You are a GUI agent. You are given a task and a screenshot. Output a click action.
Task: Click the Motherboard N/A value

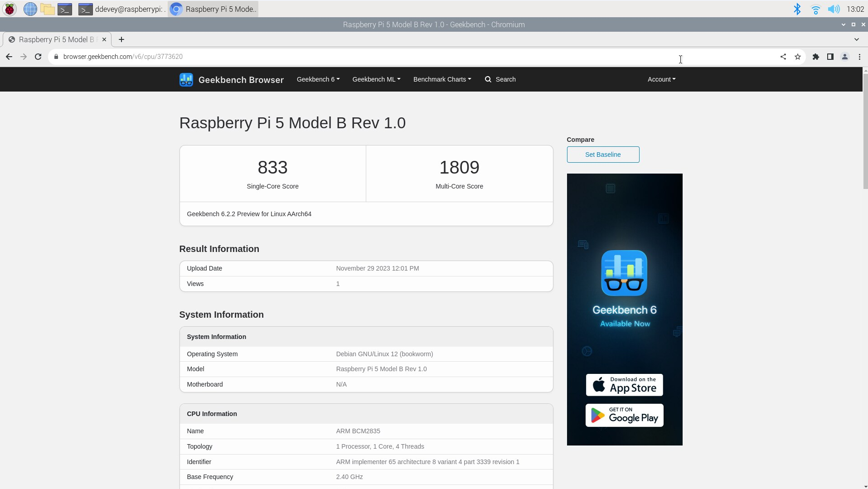(341, 384)
